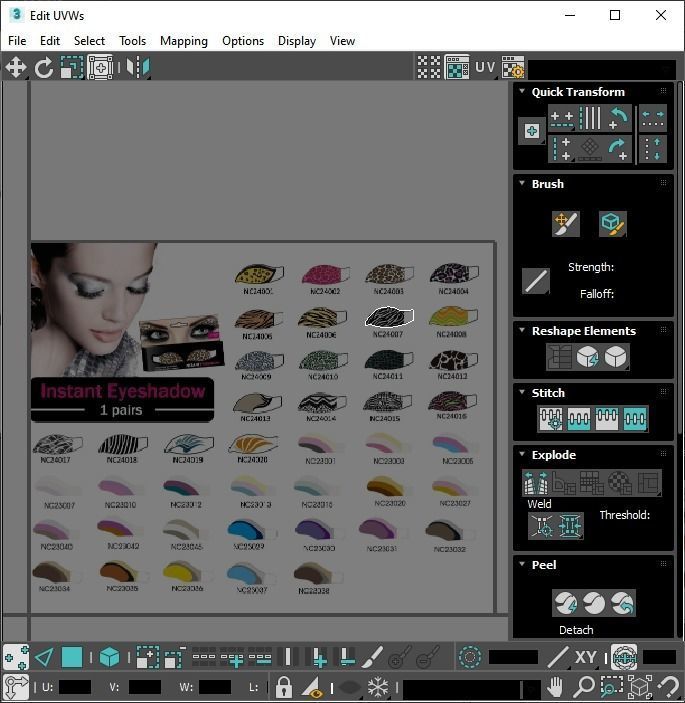Open the Select menu
This screenshot has width=685, height=703.
(x=89, y=41)
